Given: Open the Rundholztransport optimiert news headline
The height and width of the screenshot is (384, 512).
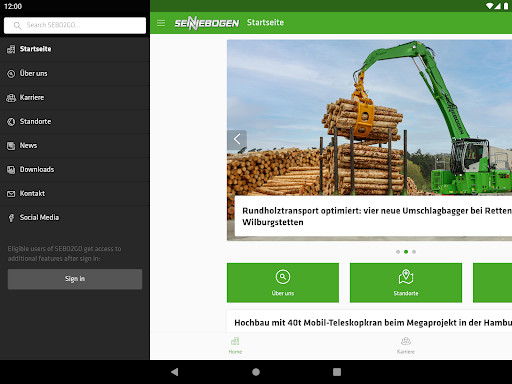Looking at the screenshot, I should pyautogui.click(x=373, y=216).
